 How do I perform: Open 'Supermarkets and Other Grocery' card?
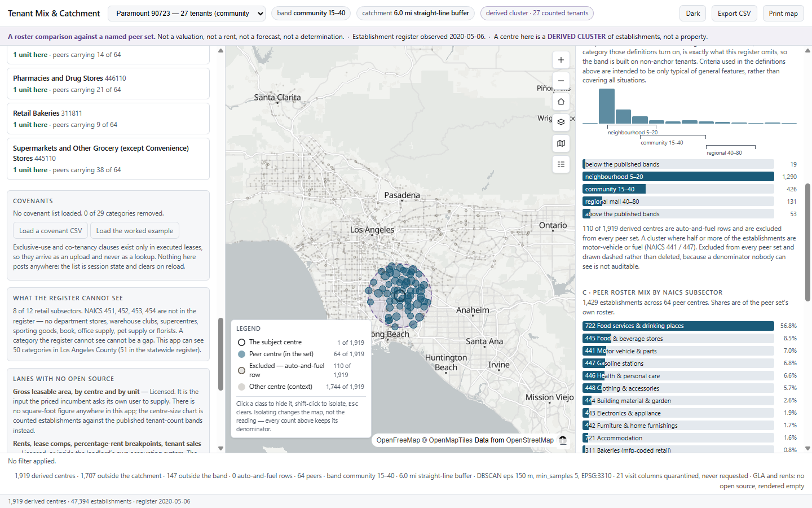[x=108, y=159]
